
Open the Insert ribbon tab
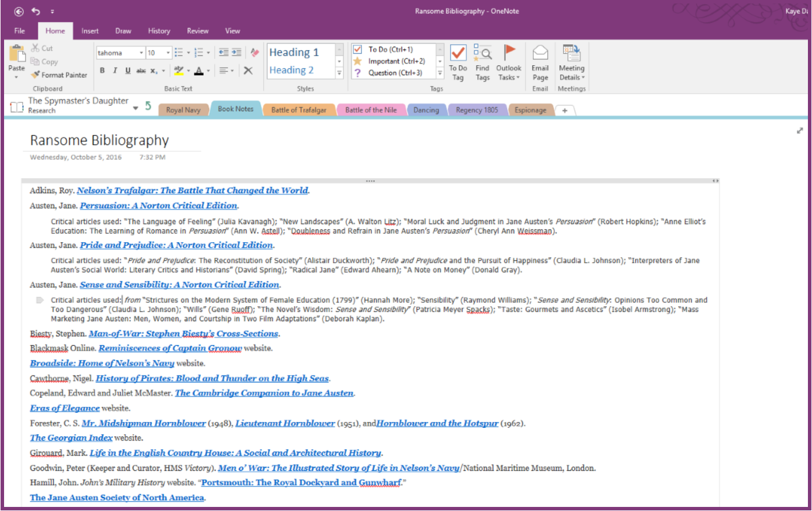click(90, 31)
